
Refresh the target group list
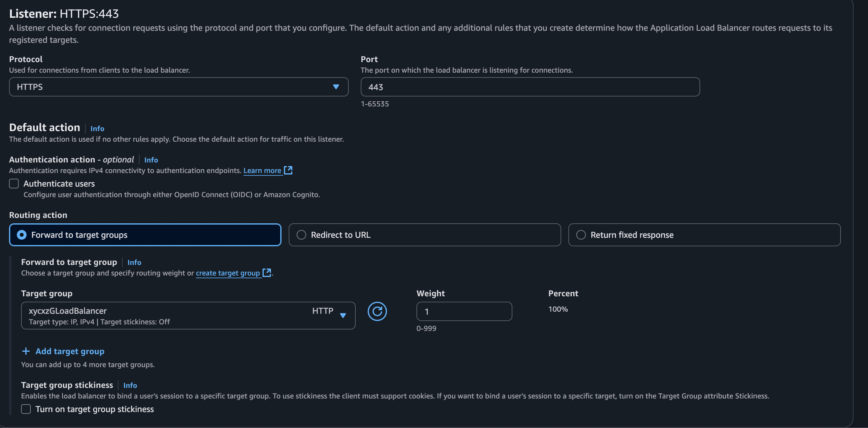click(377, 311)
